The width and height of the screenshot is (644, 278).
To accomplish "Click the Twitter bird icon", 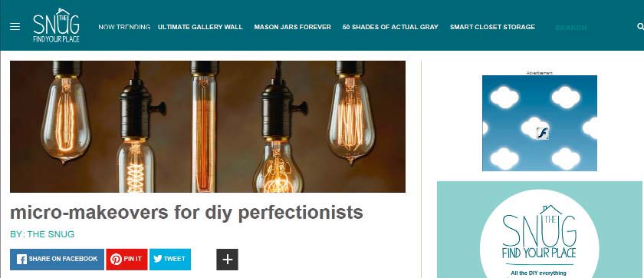I will tap(158, 259).
